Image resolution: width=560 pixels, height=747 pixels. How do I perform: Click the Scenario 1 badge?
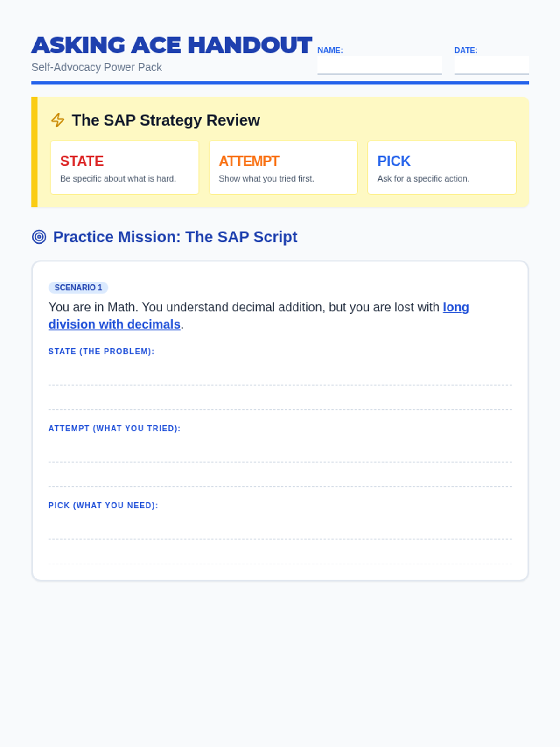[78, 288]
